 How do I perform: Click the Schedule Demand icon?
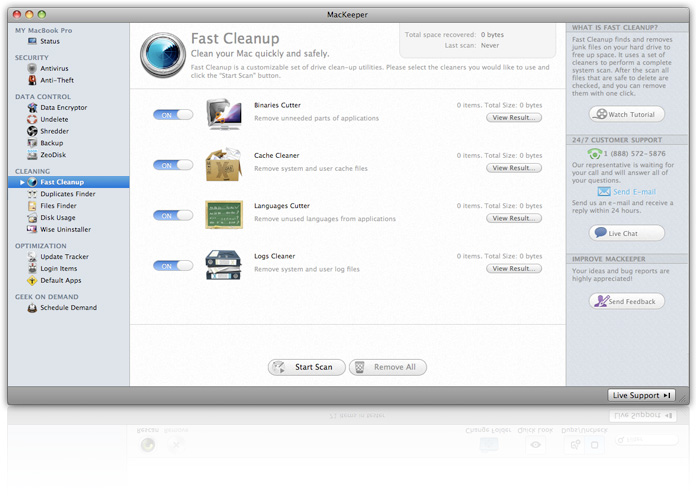coord(32,308)
